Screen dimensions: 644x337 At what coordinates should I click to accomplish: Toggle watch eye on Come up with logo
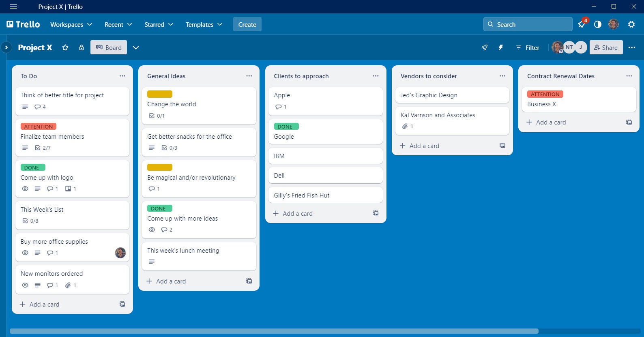[25, 189]
